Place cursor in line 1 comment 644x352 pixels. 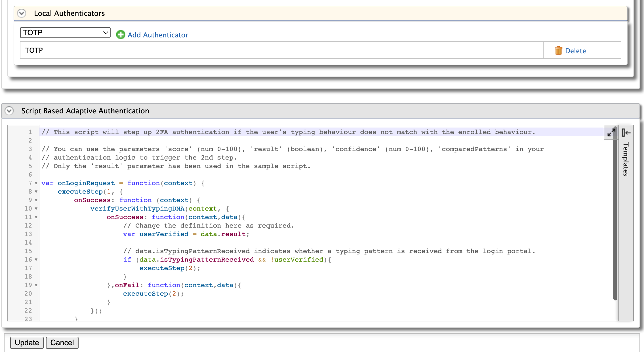[288, 132]
